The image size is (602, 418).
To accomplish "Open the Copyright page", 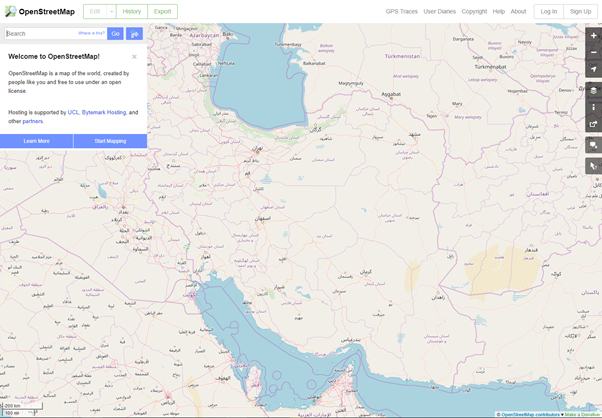I will [x=474, y=12].
